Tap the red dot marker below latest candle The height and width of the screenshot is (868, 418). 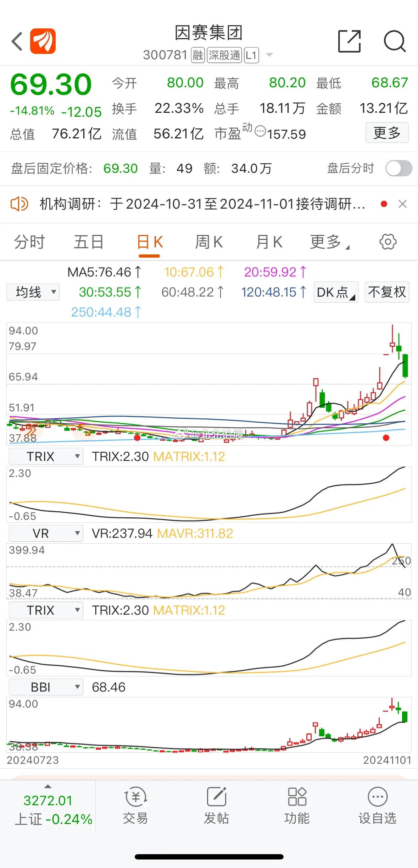[386, 438]
